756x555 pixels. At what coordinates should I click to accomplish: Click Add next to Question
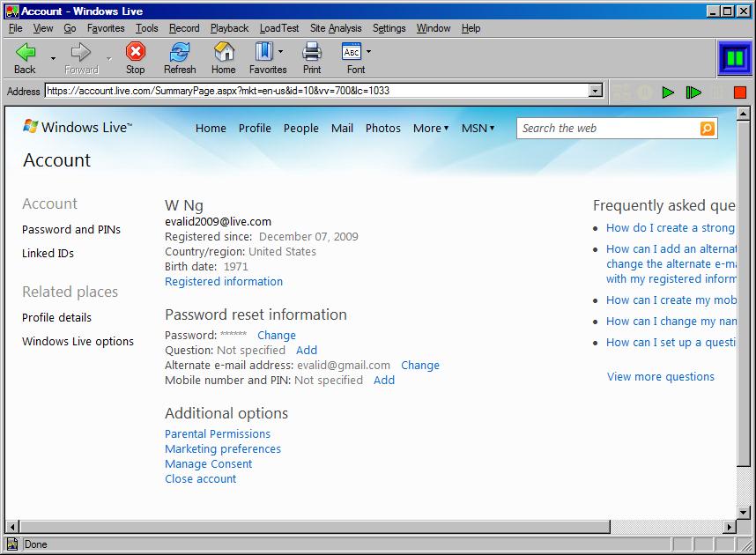pos(306,350)
